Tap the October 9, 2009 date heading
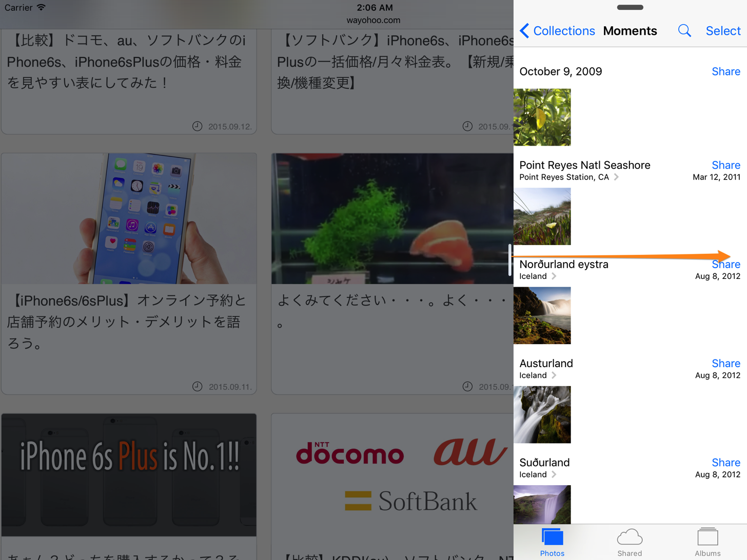The height and width of the screenshot is (560, 747). pos(561,71)
